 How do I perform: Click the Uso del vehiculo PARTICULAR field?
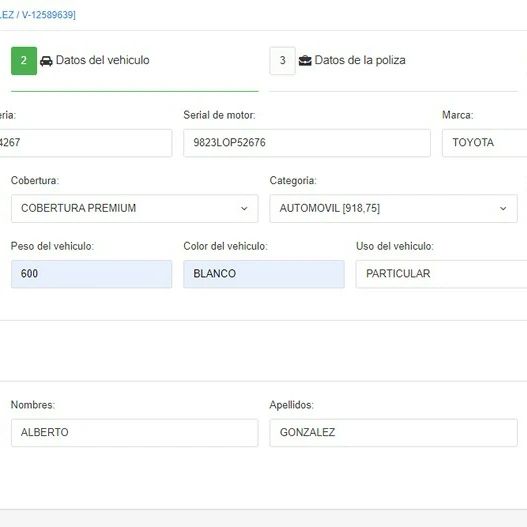pos(441,274)
